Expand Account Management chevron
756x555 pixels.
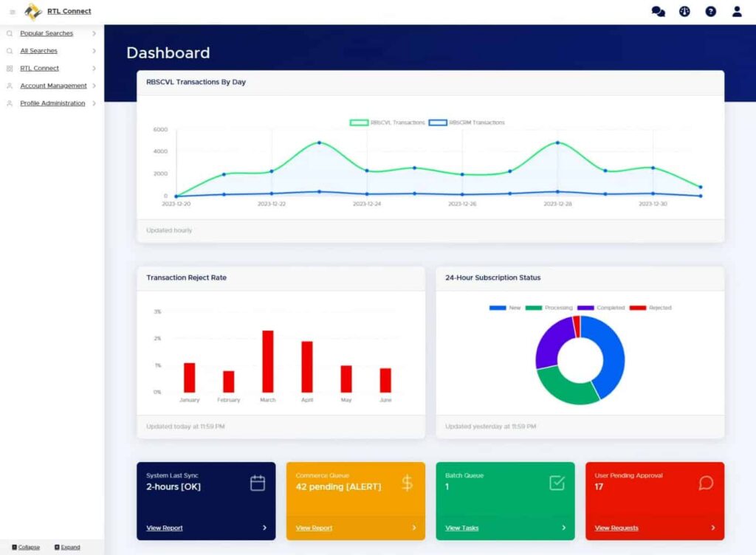coord(94,86)
